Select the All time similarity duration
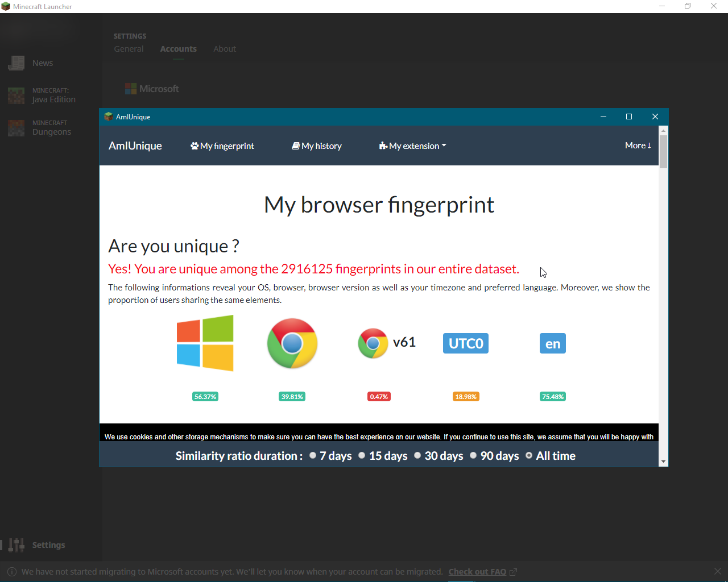This screenshot has width=728, height=582. click(529, 455)
